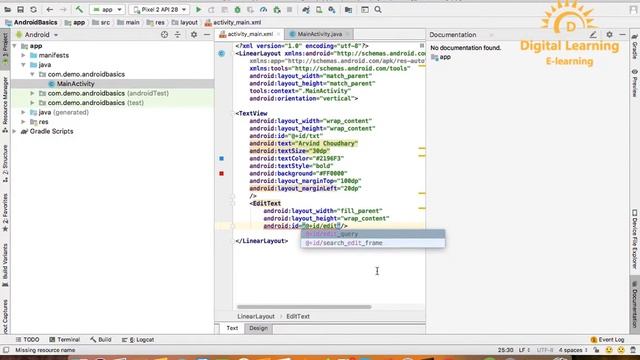Open the Project panel gear settings

point(194,35)
